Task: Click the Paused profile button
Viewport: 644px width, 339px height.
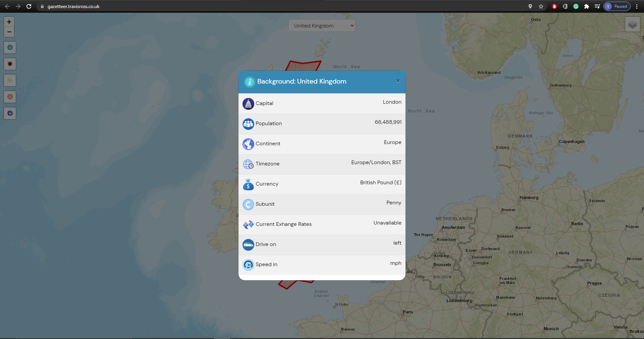Action: pyautogui.click(x=617, y=6)
